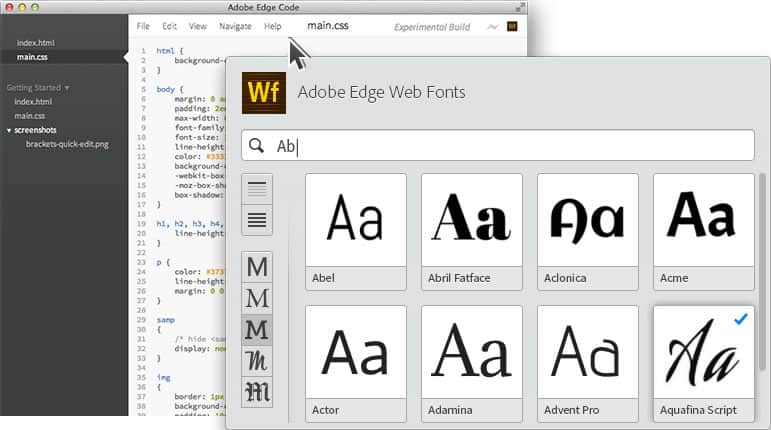This screenshot has width=771, height=430.
Task: Select main.css in working files
Action: [32, 57]
